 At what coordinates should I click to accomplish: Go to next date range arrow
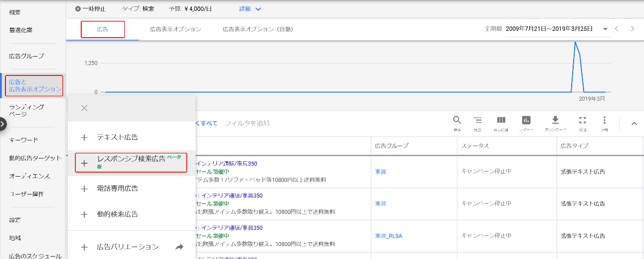pyautogui.click(x=633, y=29)
